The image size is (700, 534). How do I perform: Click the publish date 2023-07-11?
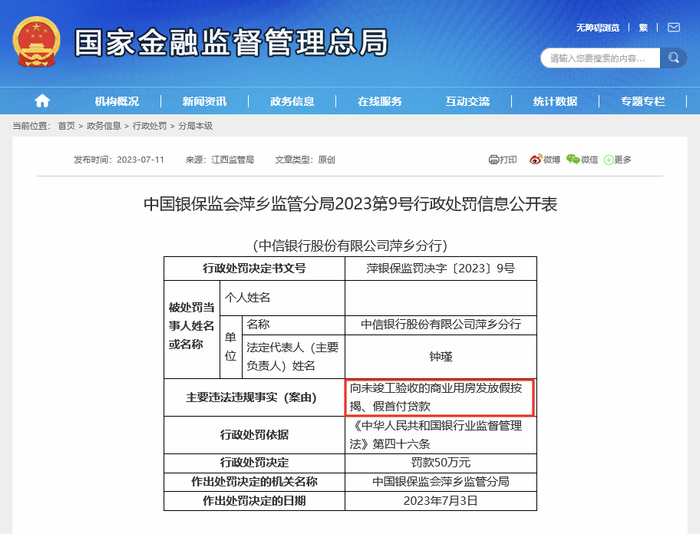pos(141,159)
